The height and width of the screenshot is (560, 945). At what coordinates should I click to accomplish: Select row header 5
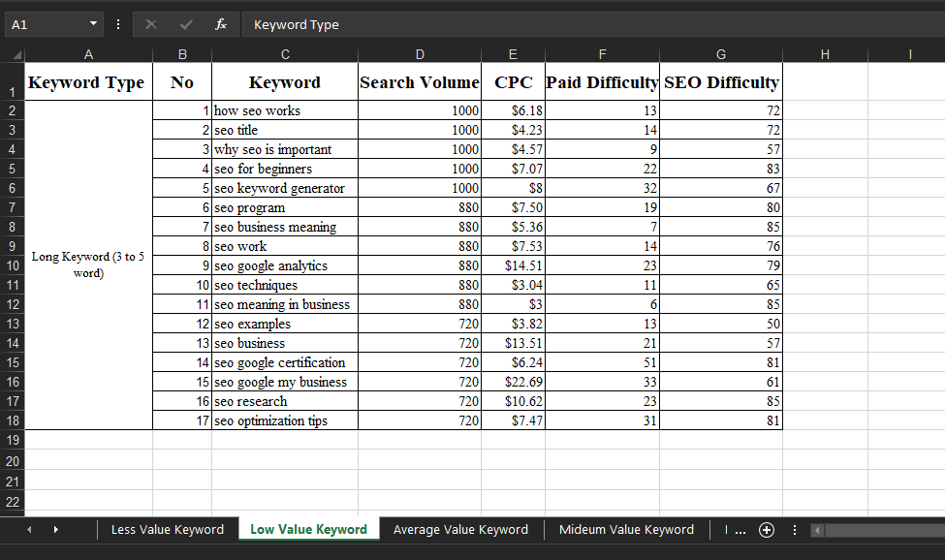click(x=13, y=169)
